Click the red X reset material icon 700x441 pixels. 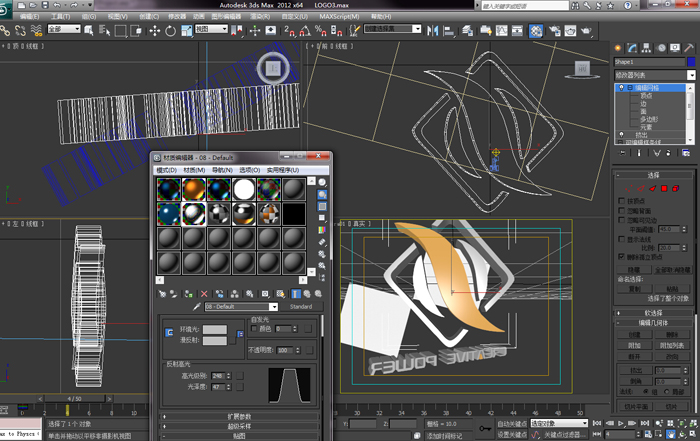click(x=204, y=293)
